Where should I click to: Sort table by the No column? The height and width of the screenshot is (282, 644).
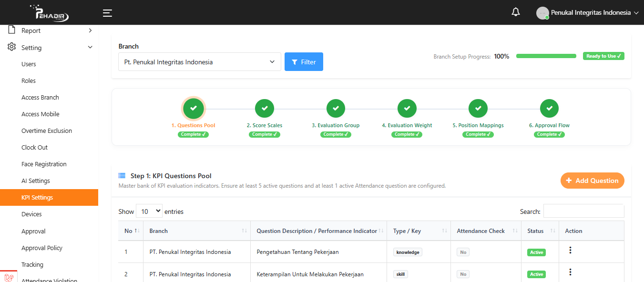[x=131, y=231]
